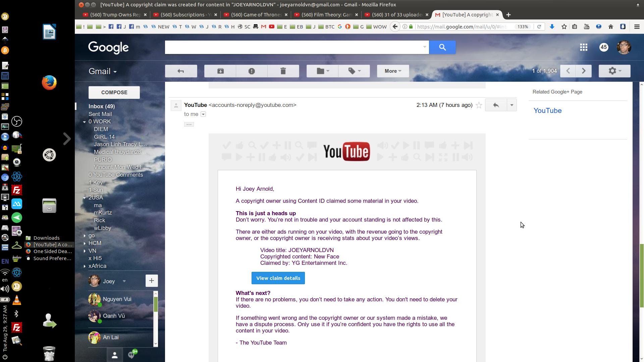Open Inbox (49) folder
This screenshot has width=644, height=362.
click(x=102, y=106)
